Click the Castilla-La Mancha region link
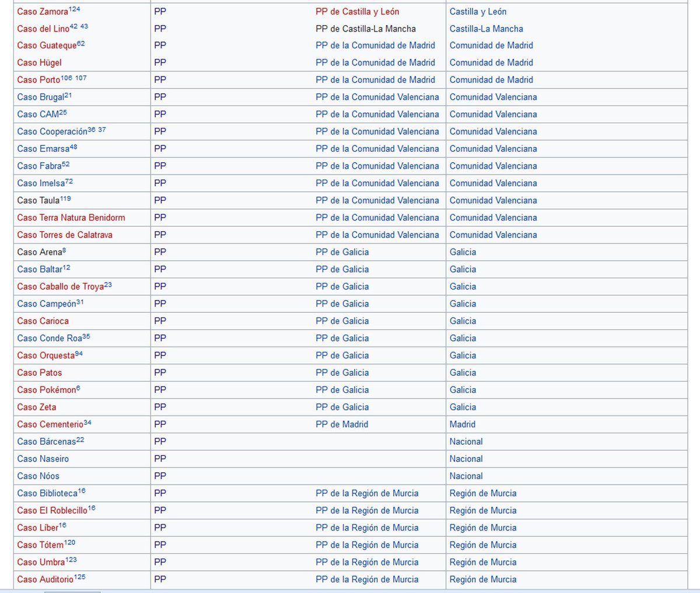The height and width of the screenshot is (593, 700). click(x=486, y=29)
